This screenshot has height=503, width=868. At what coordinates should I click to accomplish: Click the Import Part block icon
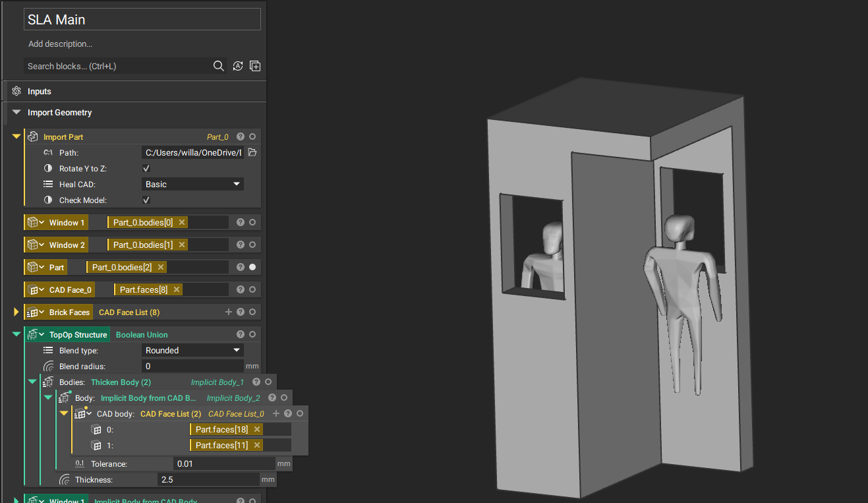pos(32,136)
